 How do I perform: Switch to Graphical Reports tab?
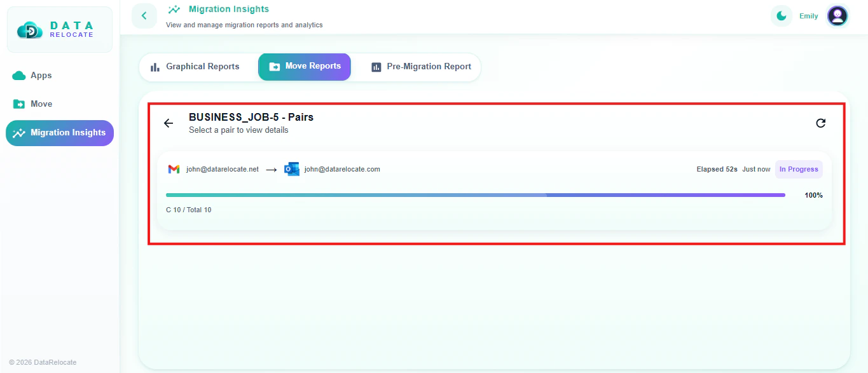coord(195,67)
